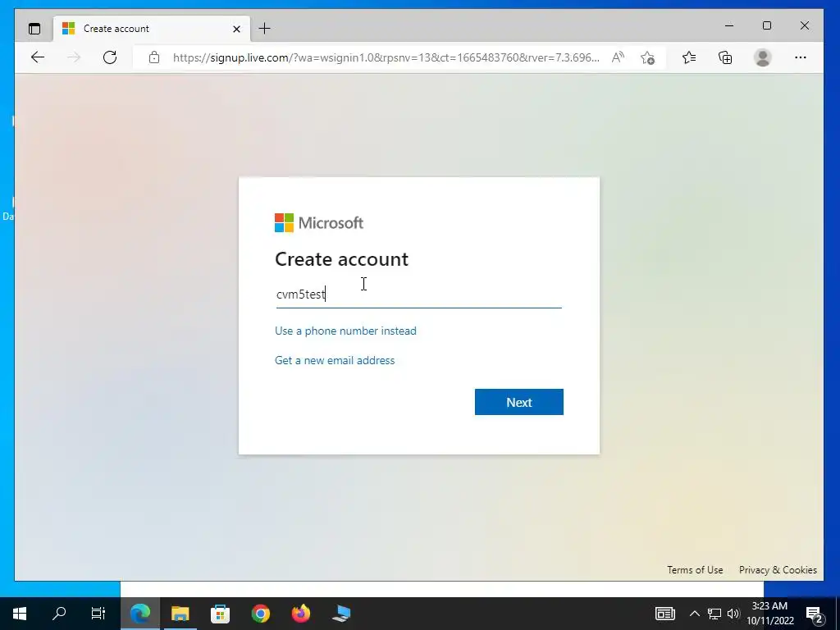Click the Next button

click(519, 402)
